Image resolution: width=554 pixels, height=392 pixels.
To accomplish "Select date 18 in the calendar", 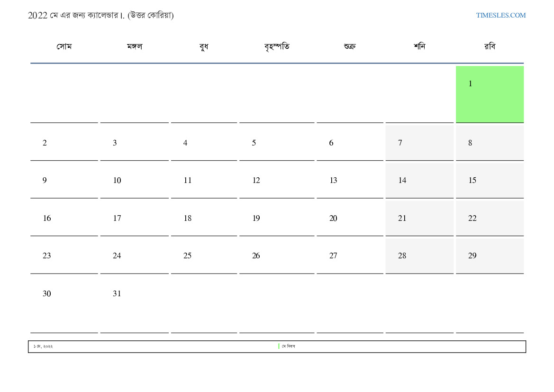I will 204,218.
